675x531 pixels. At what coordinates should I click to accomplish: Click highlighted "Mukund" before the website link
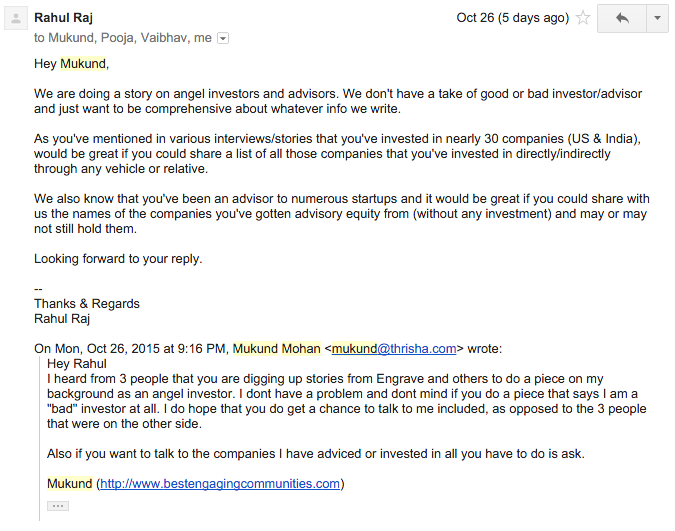[69, 484]
